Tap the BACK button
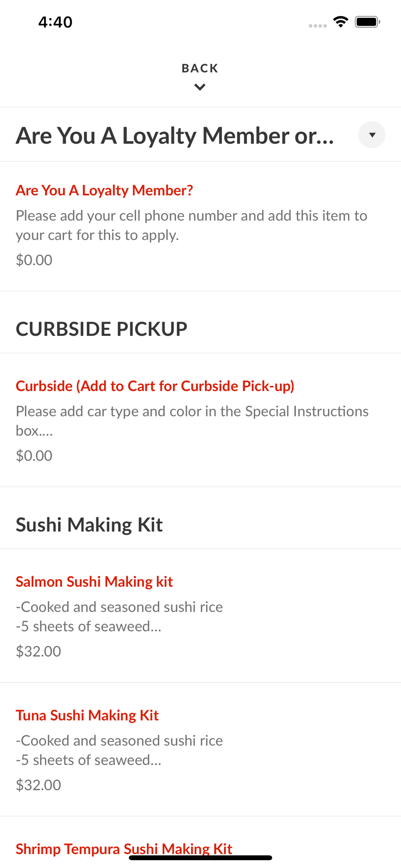The width and height of the screenshot is (401, 868). [x=200, y=68]
